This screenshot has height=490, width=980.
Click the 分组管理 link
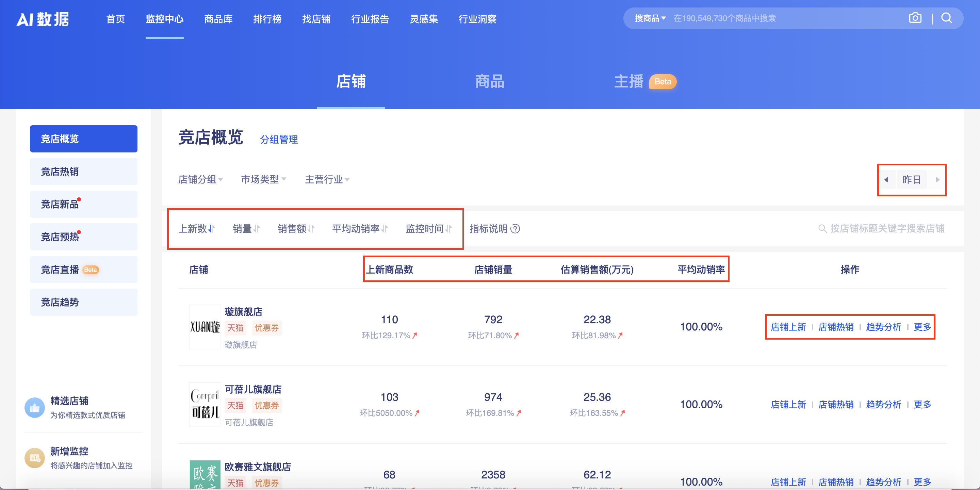click(x=279, y=140)
